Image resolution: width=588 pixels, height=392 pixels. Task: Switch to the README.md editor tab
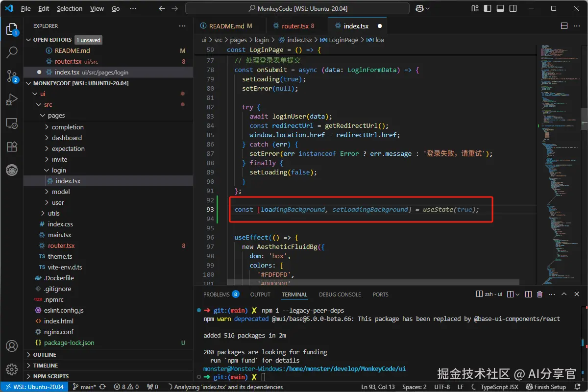point(230,26)
